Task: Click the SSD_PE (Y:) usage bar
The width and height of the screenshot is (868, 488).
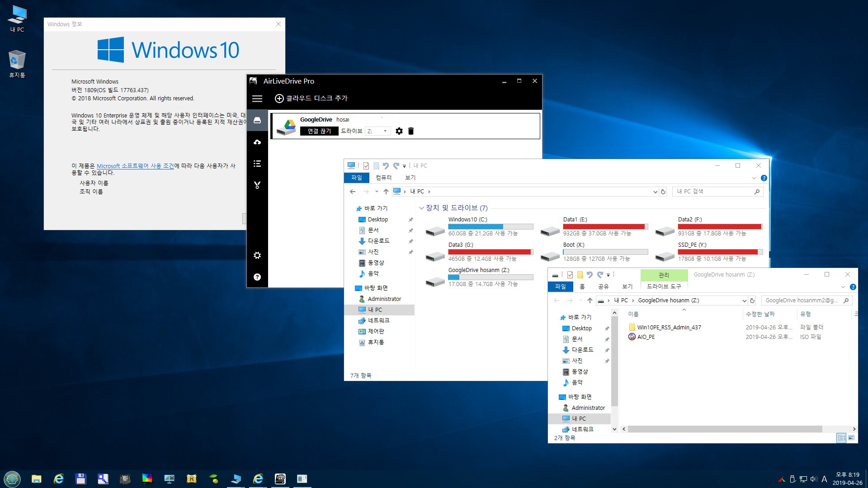Action: 720,252
